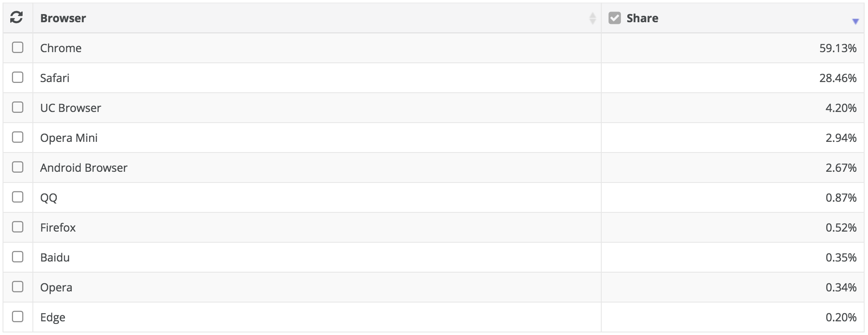This screenshot has height=335, width=868.
Task: Toggle the Share sort descending arrow
Action: tap(855, 21)
